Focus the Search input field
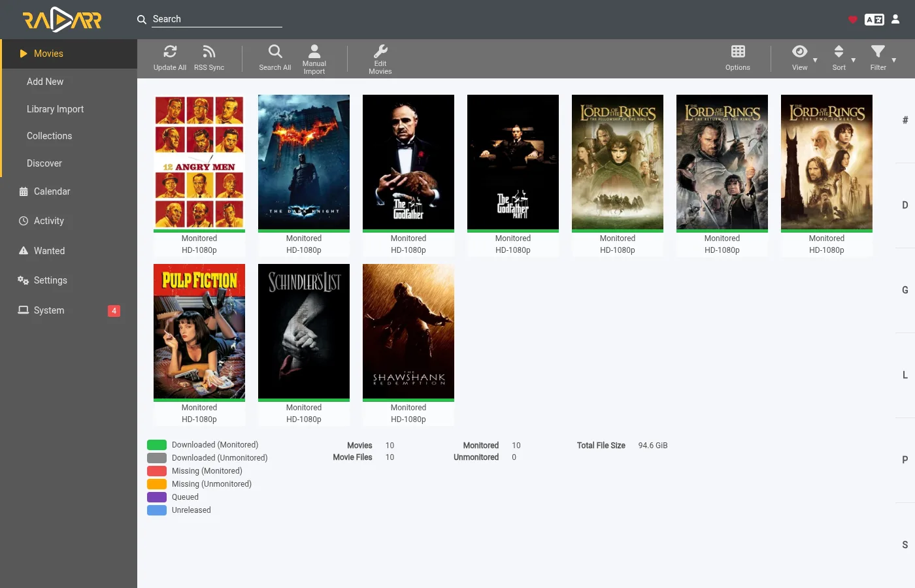915x588 pixels. pos(217,19)
